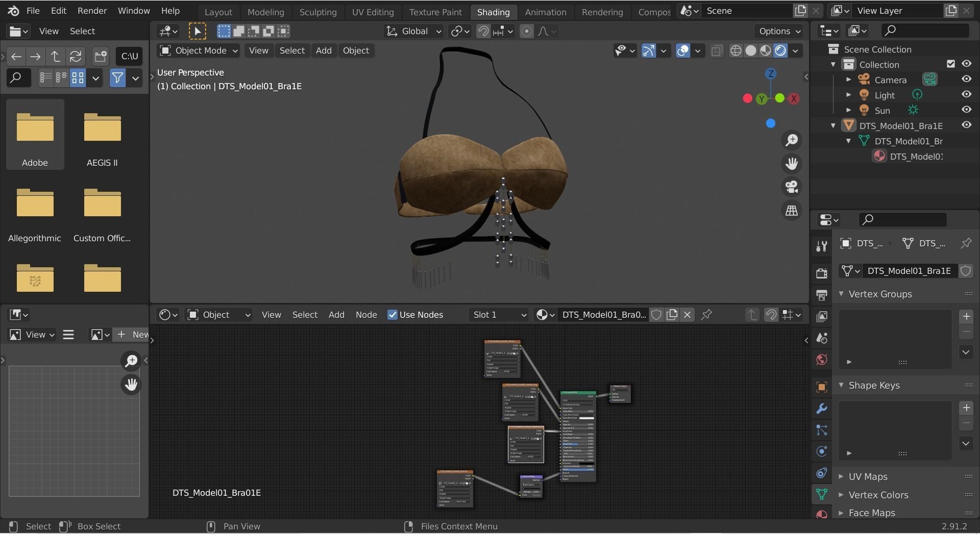Screen dimensions: 980x534
Task: Toggle snapping magnet in viewport header
Action: pyautogui.click(x=483, y=31)
